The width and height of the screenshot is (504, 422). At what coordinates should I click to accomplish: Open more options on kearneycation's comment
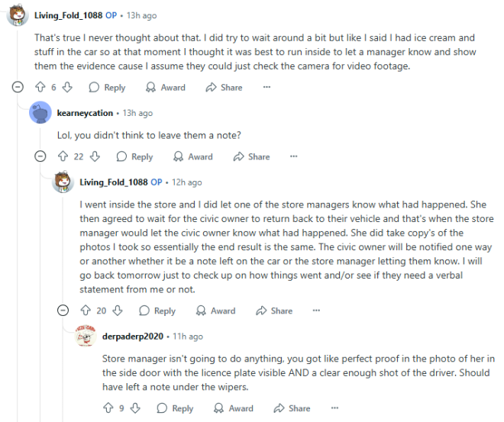[293, 156]
